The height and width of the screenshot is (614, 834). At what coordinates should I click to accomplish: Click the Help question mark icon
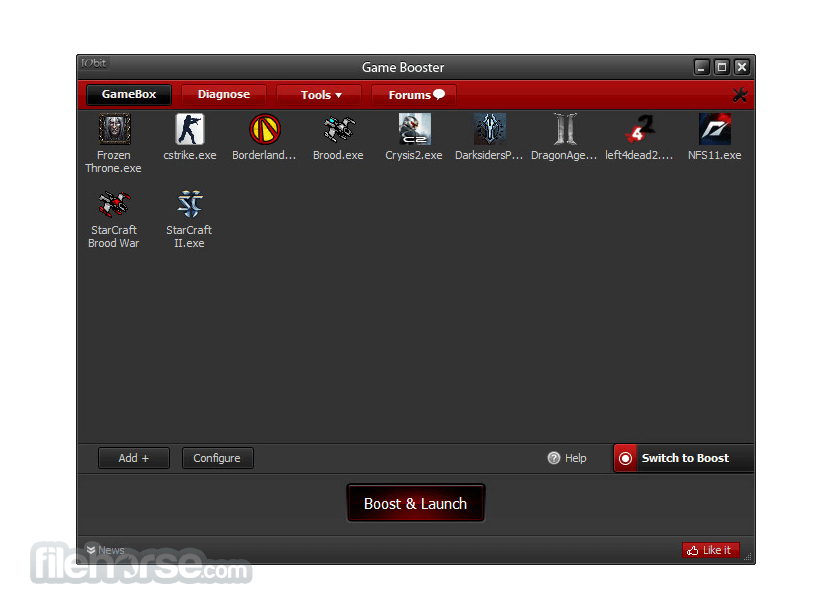554,458
